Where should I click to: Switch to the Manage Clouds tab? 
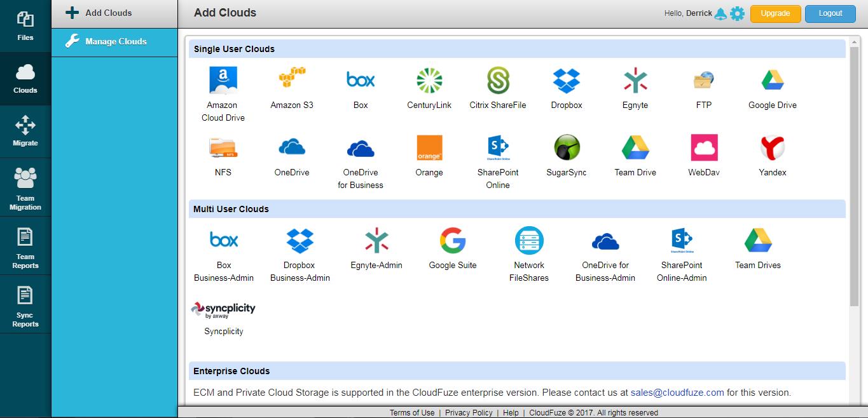[114, 43]
